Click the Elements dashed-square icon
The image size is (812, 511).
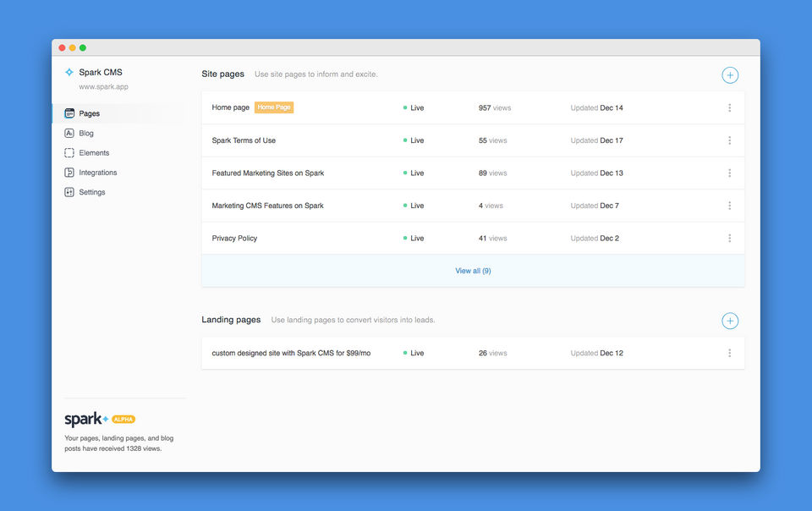point(69,153)
